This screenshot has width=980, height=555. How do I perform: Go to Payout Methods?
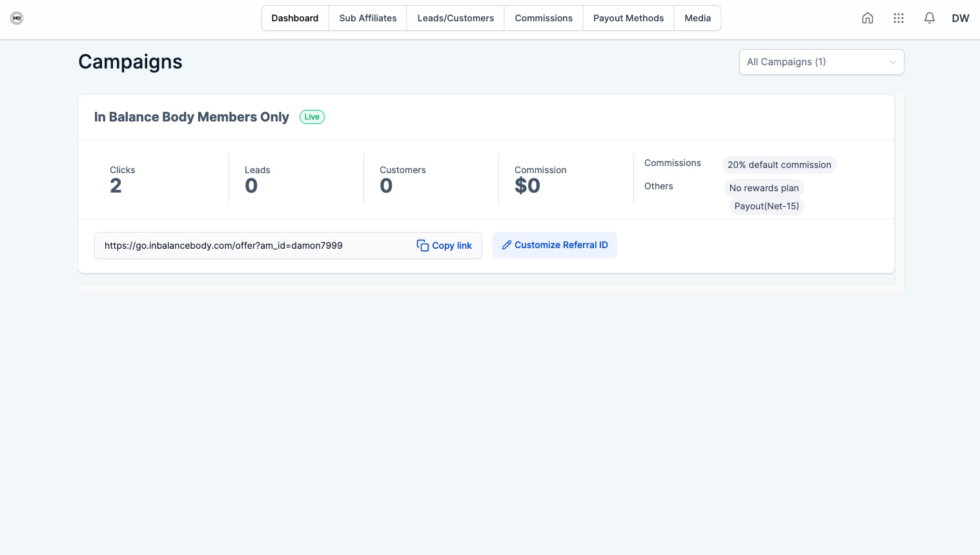click(628, 18)
